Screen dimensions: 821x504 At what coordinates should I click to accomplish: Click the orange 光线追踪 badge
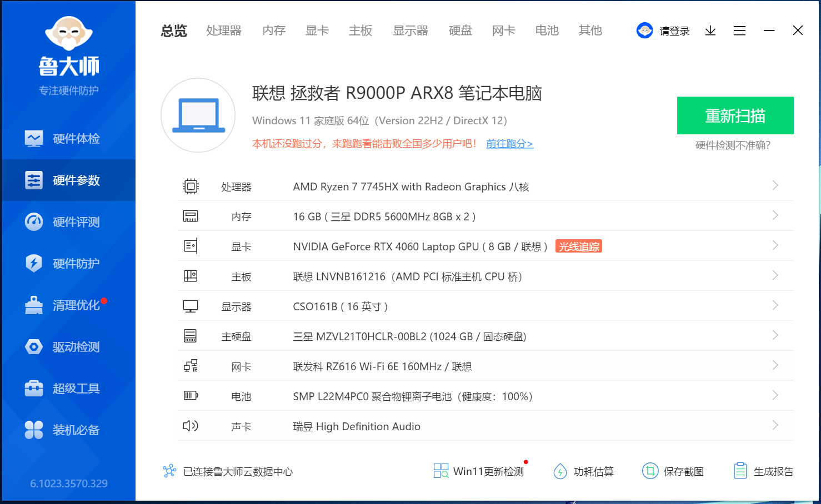(x=579, y=246)
